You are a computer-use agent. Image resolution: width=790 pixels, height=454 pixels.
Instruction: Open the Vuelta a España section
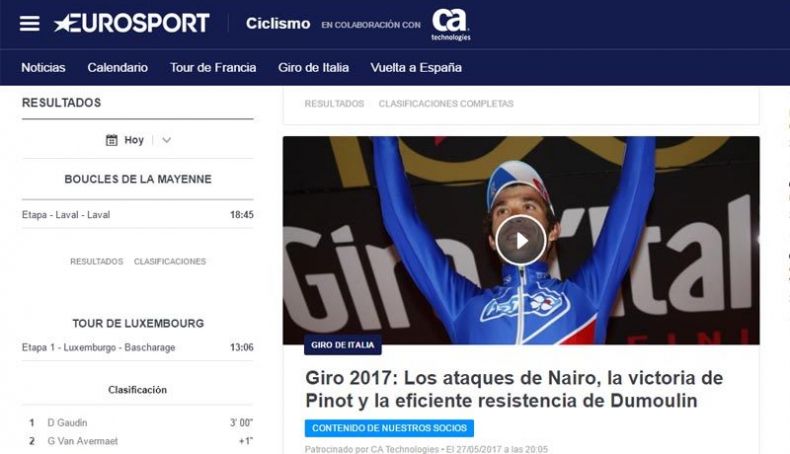point(416,68)
